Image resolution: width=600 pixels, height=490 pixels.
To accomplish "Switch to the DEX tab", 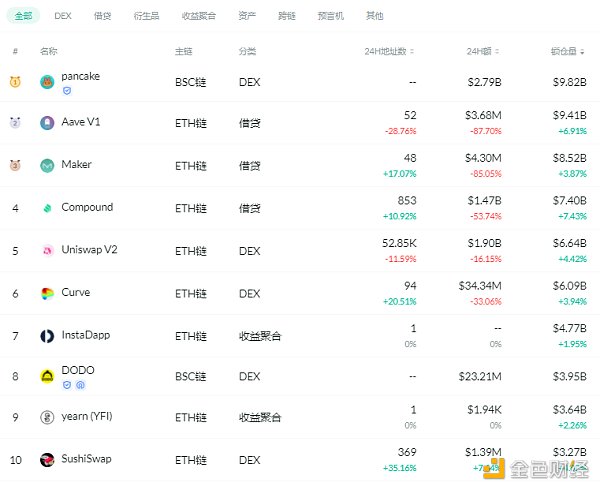I will (63, 16).
